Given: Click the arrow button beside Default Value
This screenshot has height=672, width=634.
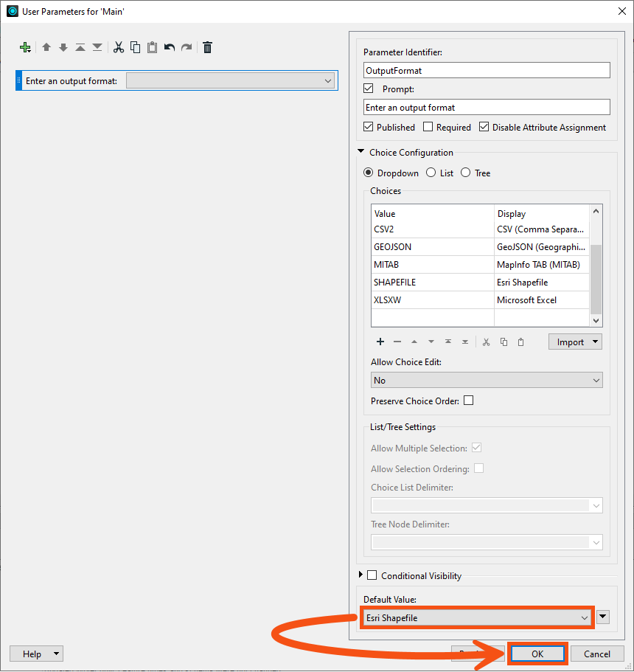Looking at the screenshot, I should (603, 617).
